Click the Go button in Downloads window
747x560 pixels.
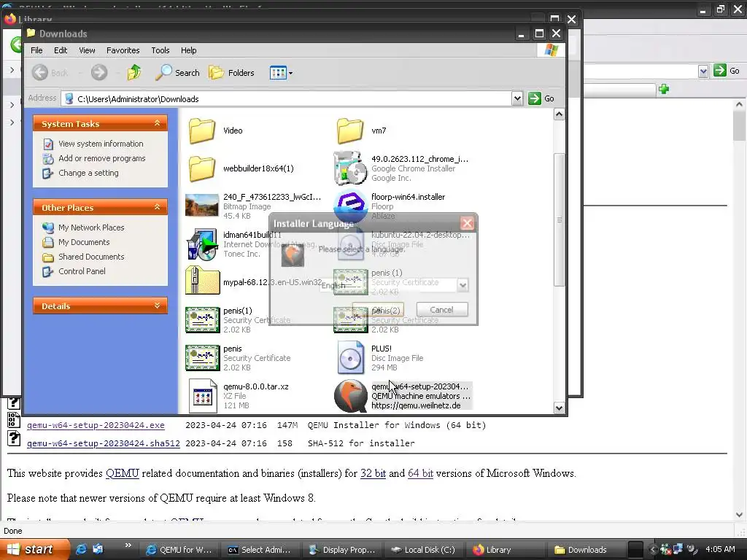pyautogui.click(x=542, y=98)
